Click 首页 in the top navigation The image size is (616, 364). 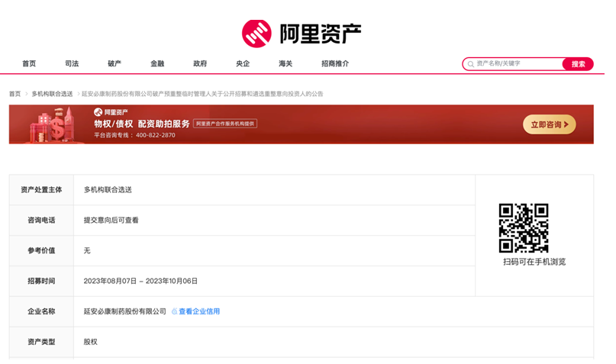[29, 63]
